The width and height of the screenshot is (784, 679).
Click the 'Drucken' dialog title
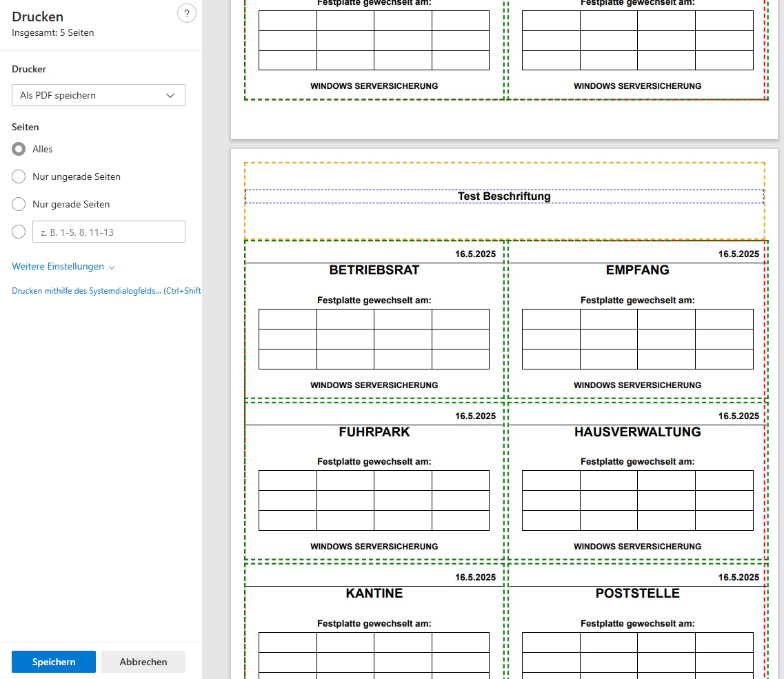(x=38, y=17)
